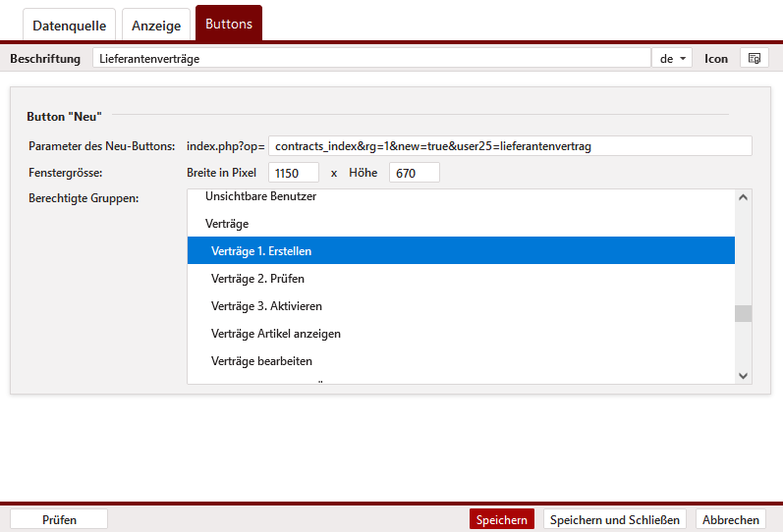This screenshot has height=532, width=783.
Task: Select the 'Verträge' group entry
Action: tap(226, 224)
